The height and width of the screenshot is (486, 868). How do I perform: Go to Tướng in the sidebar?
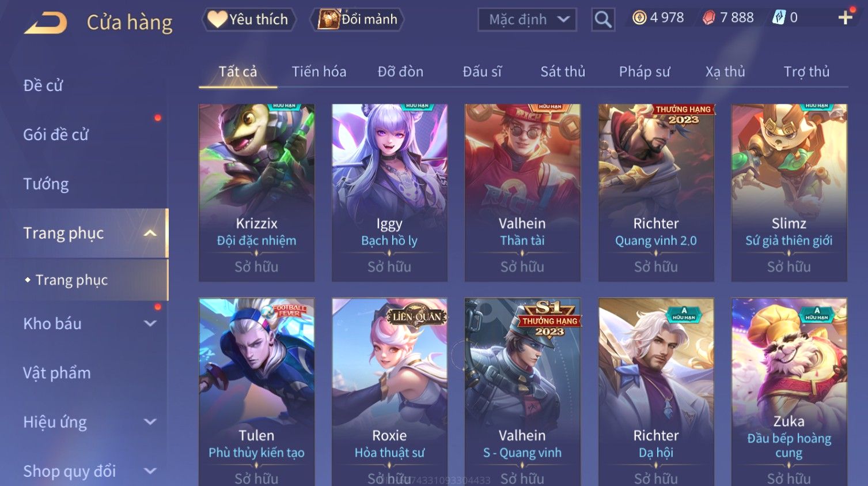pos(46,184)
